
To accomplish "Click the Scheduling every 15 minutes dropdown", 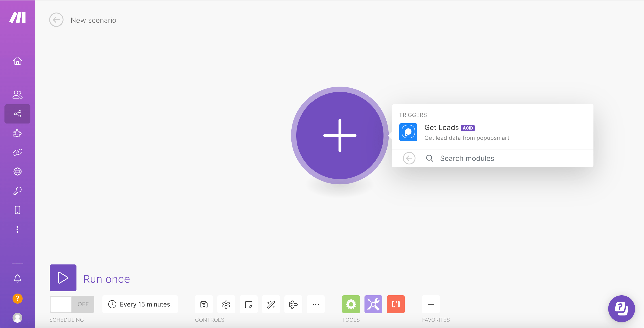I will click(x=140, y=304).
